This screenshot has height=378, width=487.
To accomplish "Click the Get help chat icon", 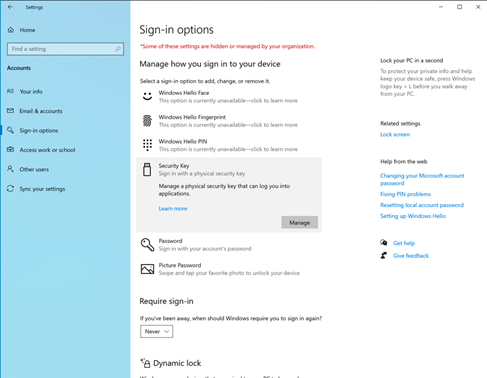I will (x=384, y=243).
